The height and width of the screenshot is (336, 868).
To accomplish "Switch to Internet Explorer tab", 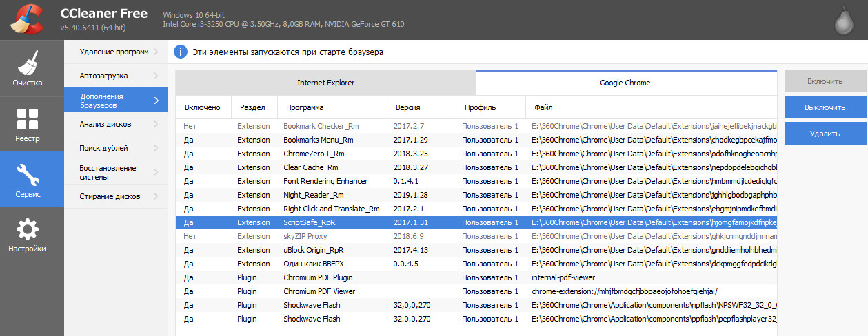I will click(325, 83).
